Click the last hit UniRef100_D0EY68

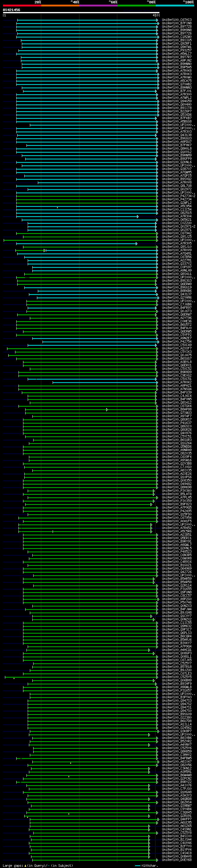point(176,860)
